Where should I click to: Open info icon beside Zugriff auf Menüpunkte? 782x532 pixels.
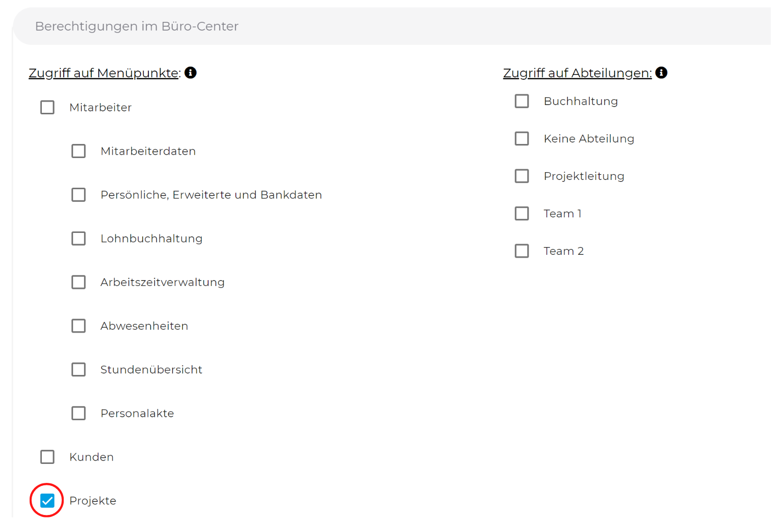pos(191,72)
